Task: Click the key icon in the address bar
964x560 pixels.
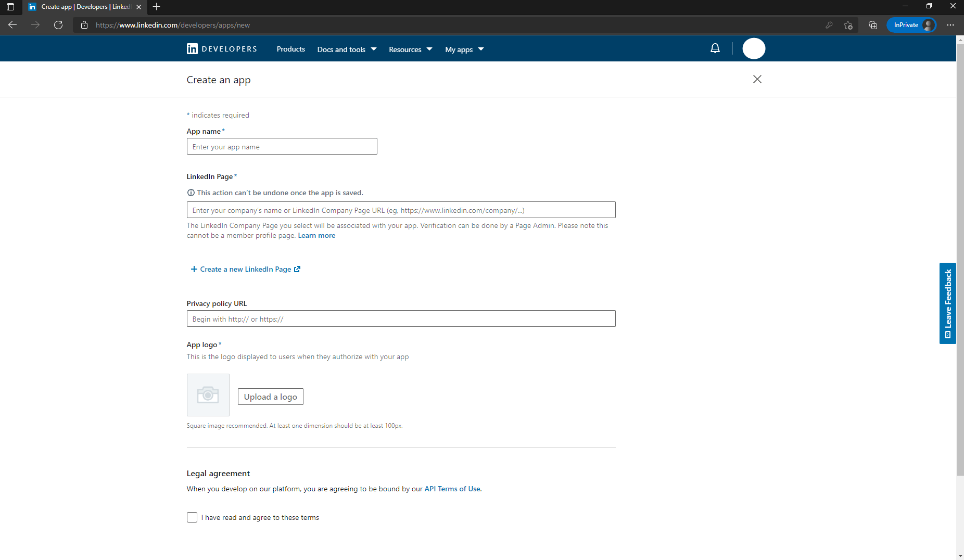Action: click(x=830, y=24)
